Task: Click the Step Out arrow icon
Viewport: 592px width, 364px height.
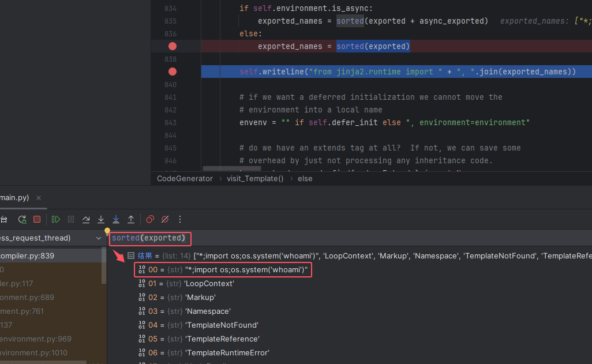Action: [131, 219]
